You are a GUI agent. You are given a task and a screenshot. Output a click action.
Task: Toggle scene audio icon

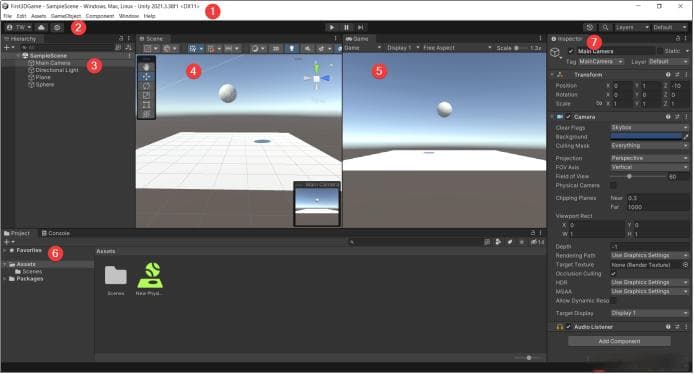coord(307,48)
